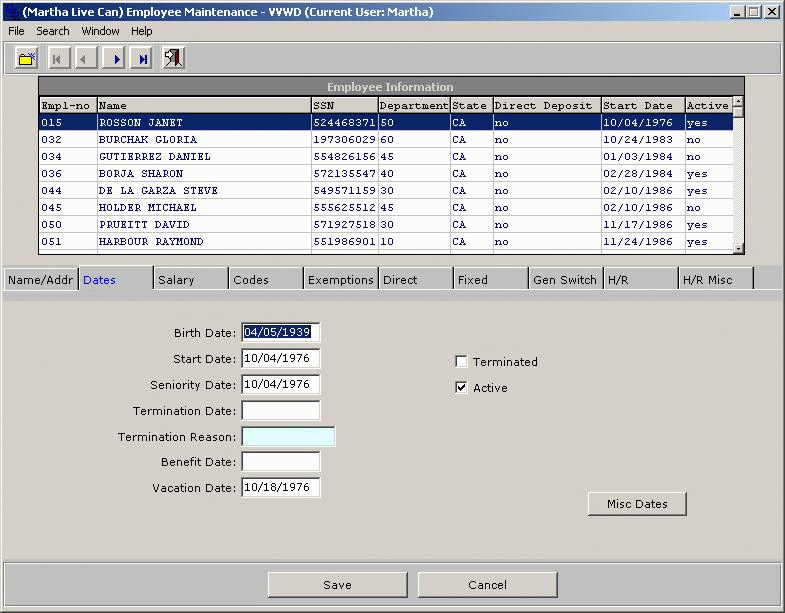
Task: Click the Termination Reason field
Action: pos(288,437)
